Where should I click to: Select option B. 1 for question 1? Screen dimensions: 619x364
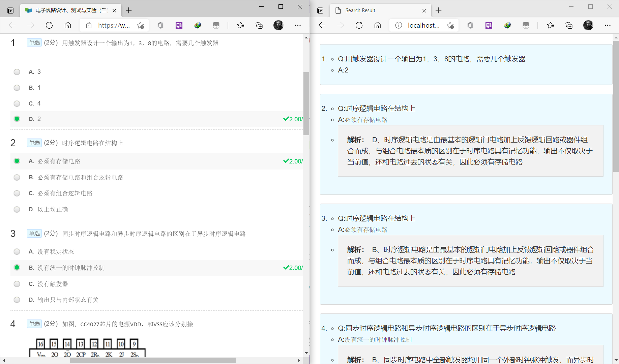pos(17,88)
